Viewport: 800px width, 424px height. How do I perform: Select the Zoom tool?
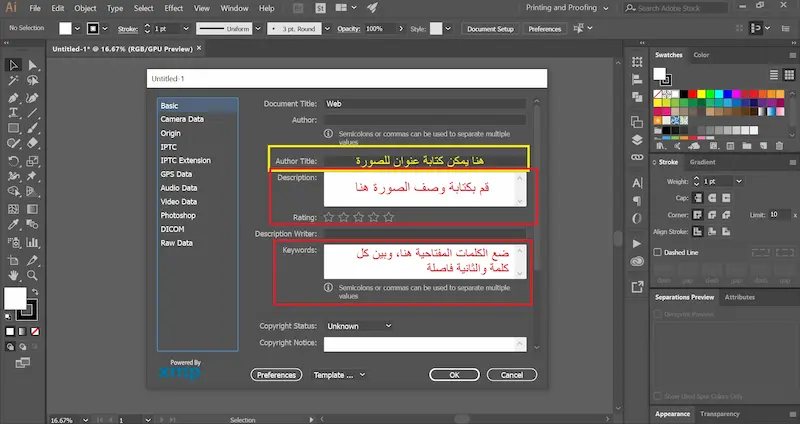[33, 276]
